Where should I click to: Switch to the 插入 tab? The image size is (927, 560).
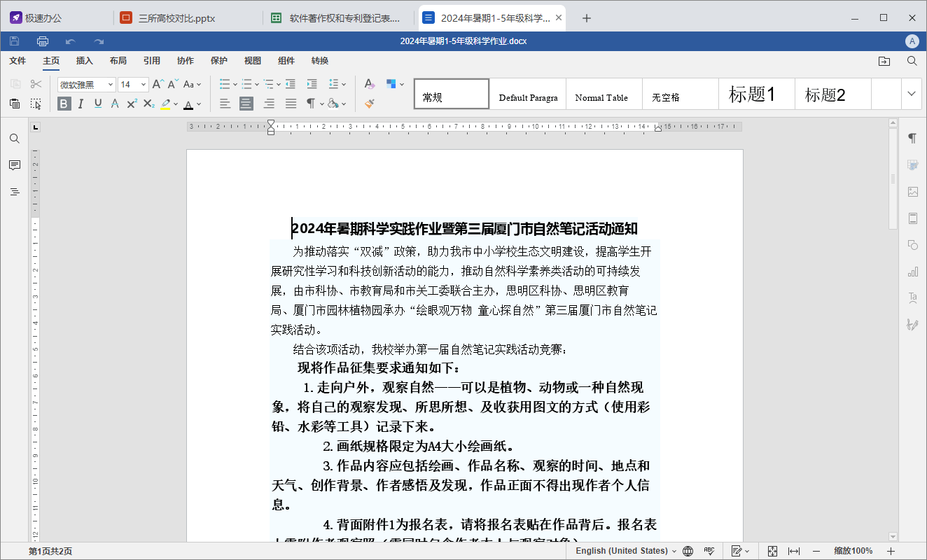85,61
